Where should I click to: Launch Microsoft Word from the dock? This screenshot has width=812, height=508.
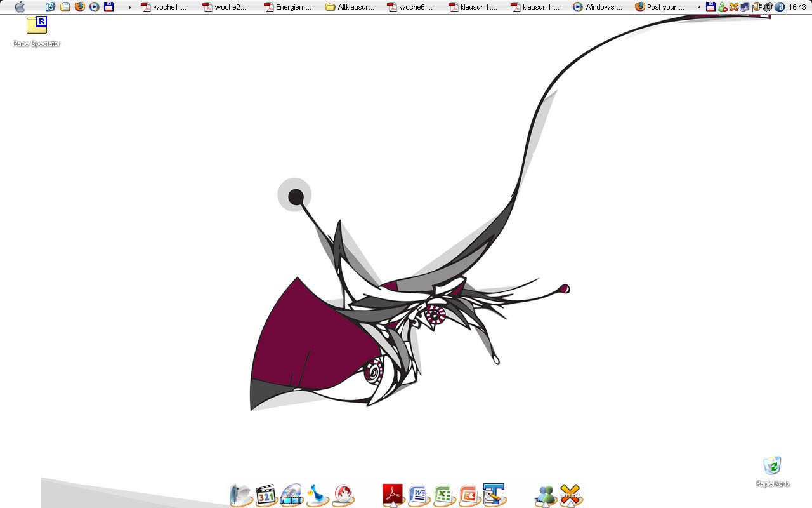point(419,495)
